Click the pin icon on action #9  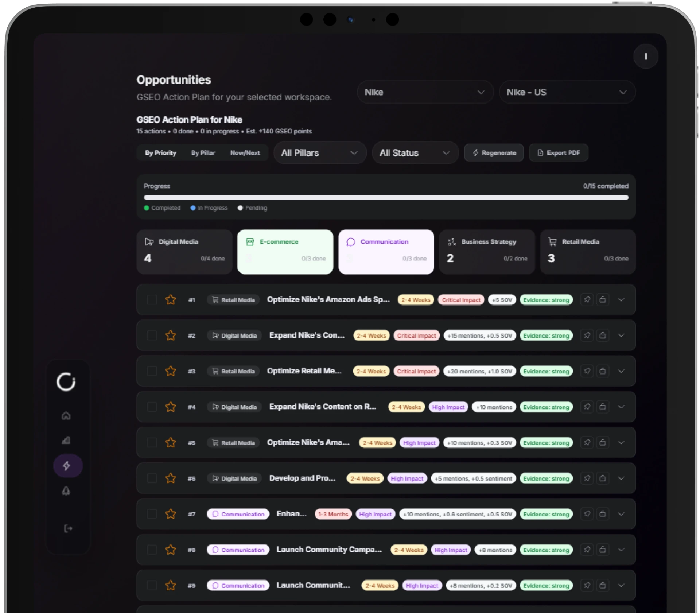[587, 585]
